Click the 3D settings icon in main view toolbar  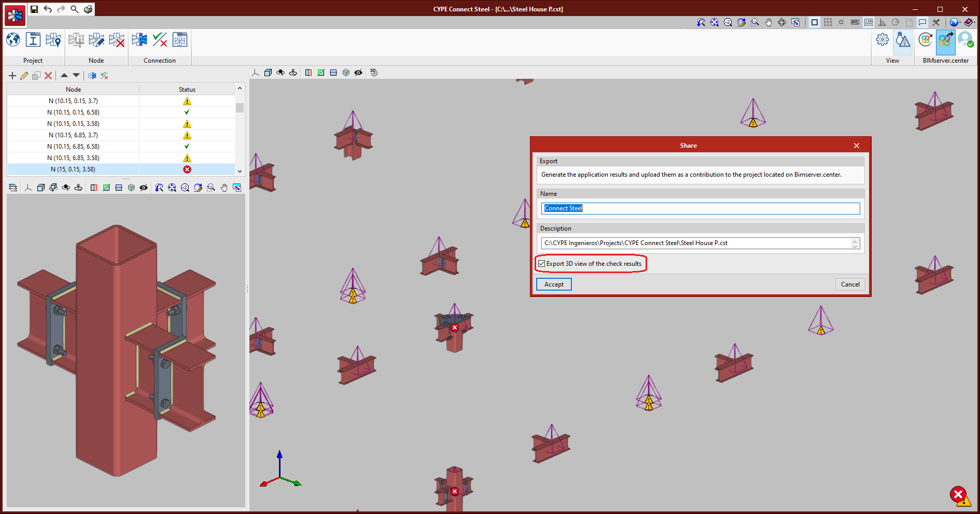[x=374, y=73]
